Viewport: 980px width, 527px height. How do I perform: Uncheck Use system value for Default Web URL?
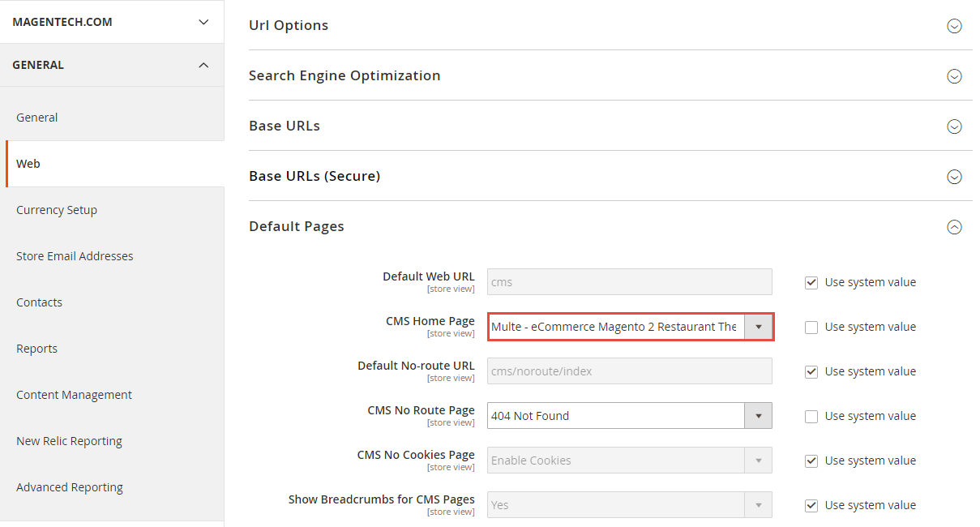(811, 283)
